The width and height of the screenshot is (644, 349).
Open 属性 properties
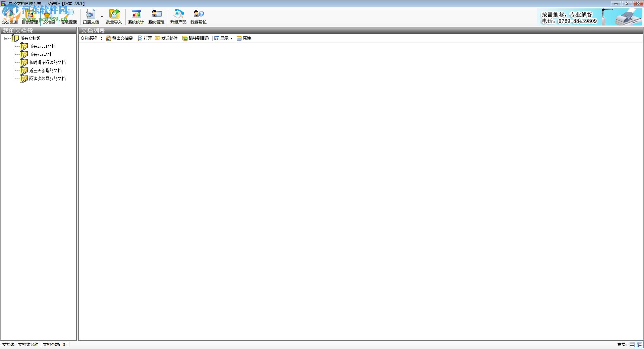(x=244, y=38)
